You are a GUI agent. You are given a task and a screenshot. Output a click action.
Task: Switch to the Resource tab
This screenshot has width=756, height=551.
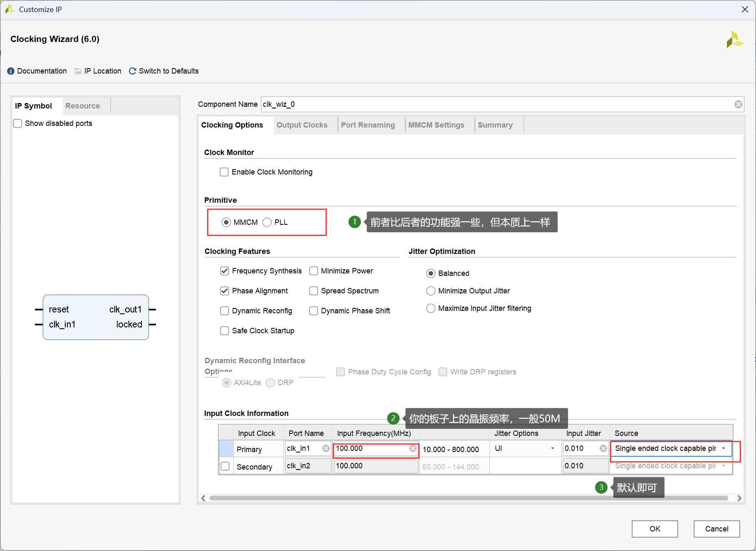(83, 106)
